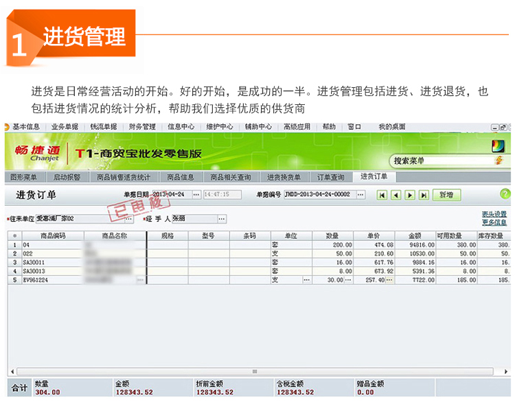Click 数量 column header
The width and height of the screenshot is (515, 420).
[x=332, y=236]
